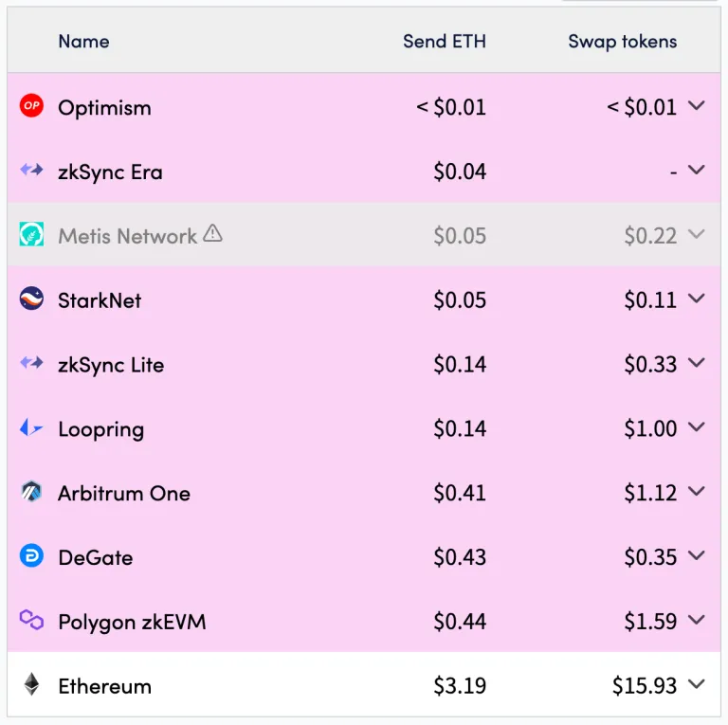The image size is (728, 725).
Task: Sort by the Send ETH column header
Action: pyautogui.click(x=444, y=42)
